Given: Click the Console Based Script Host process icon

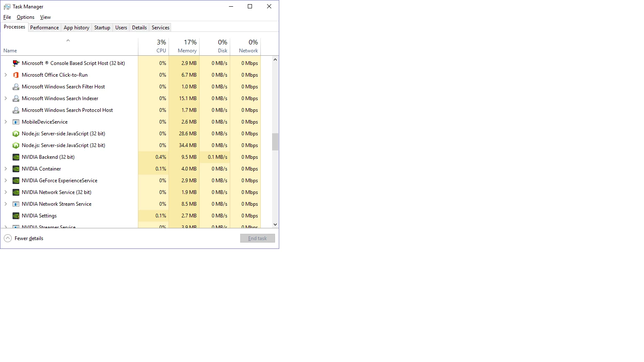Looking at the screenshot, I should [16, 63].
